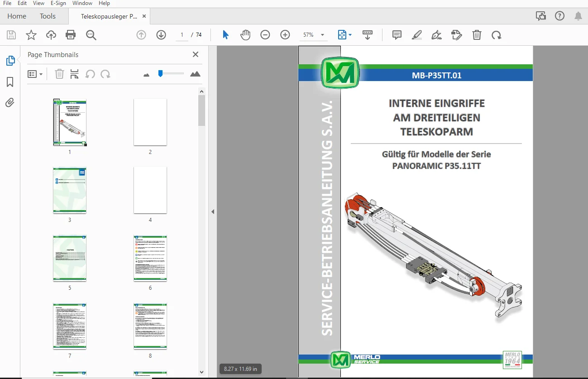588x379 pixels.
Task: Open the Help question mark
Action: point(559,16)
